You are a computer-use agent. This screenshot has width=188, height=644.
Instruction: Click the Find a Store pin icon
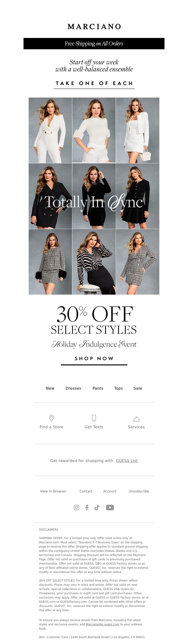52,418
